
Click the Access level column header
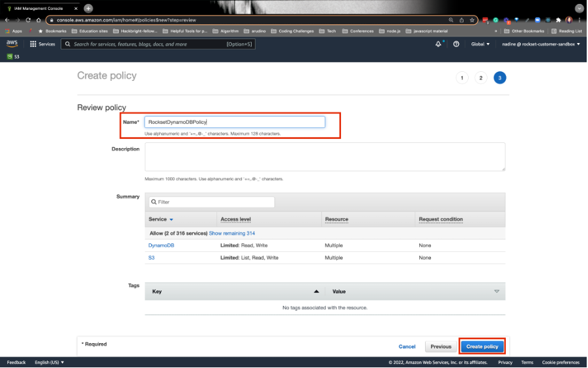(x=235, y=219)
